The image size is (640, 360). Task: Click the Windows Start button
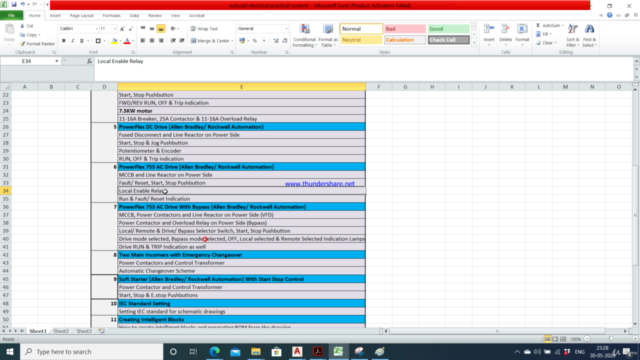(10, 351)
